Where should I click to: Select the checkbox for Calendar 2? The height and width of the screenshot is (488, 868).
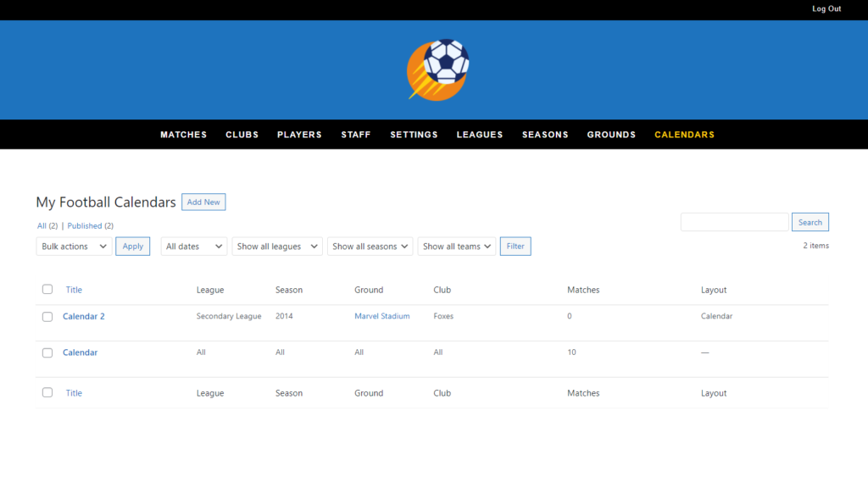pyautogui.click(x=47, y=316)
